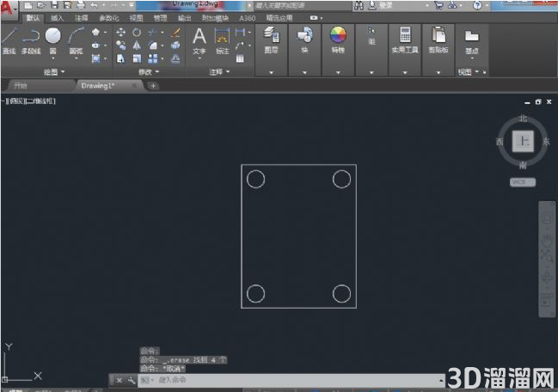The width and height of the screenshot is (558, 392).
Task: Click the Undo arrow icon
Action: point(94,5)
